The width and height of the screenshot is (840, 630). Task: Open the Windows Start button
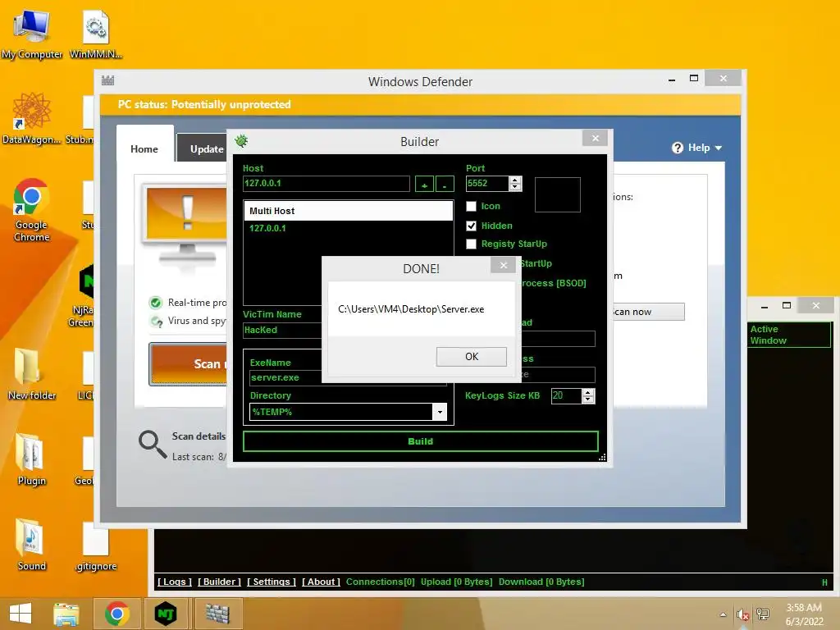point(21,614)
